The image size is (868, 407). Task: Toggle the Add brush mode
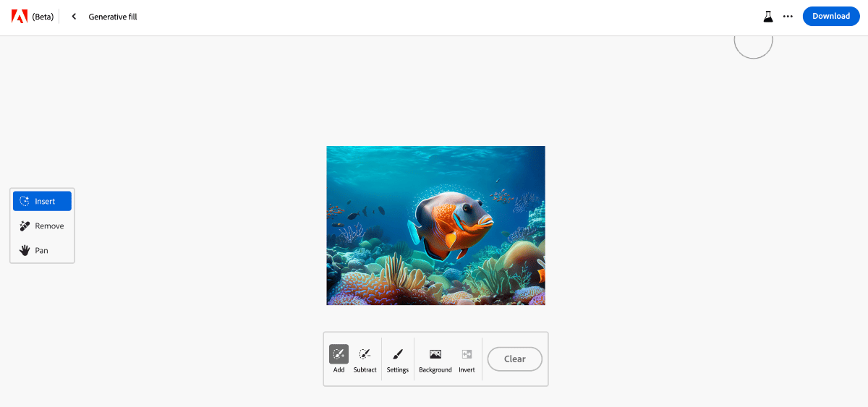339,359
